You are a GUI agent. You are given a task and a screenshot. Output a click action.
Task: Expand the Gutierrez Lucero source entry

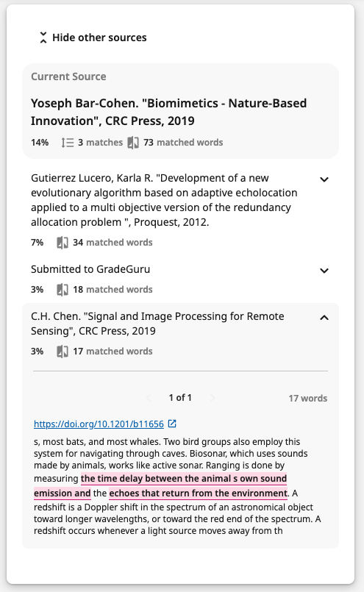(324, 179)
